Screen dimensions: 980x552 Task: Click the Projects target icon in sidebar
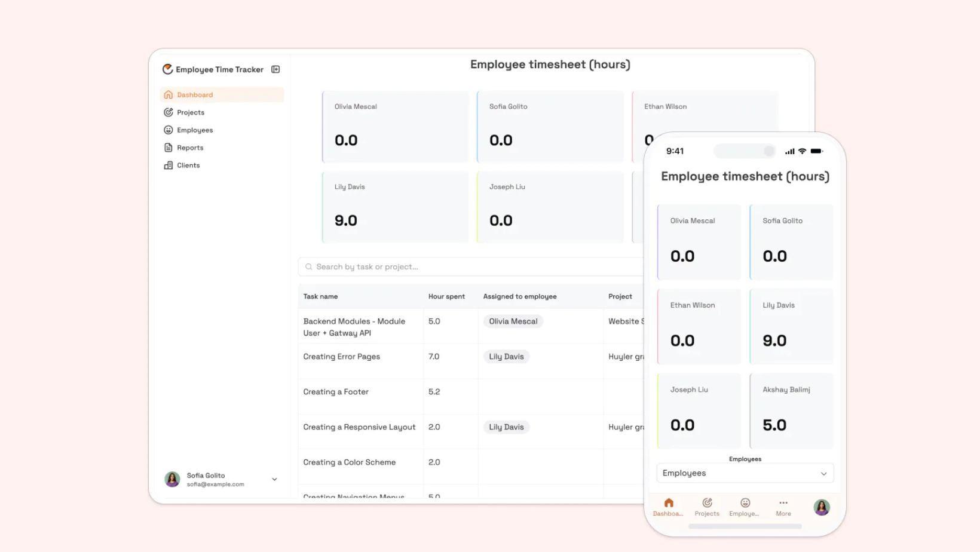169,112
